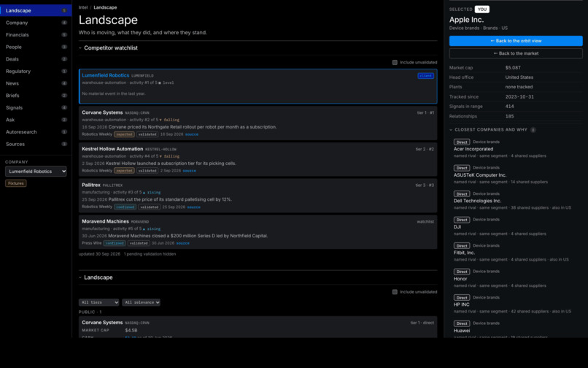The height and width of the screenshot is (368, 588).
Task: Click the YOU badge beside Selected
Action: click(482, 9)
